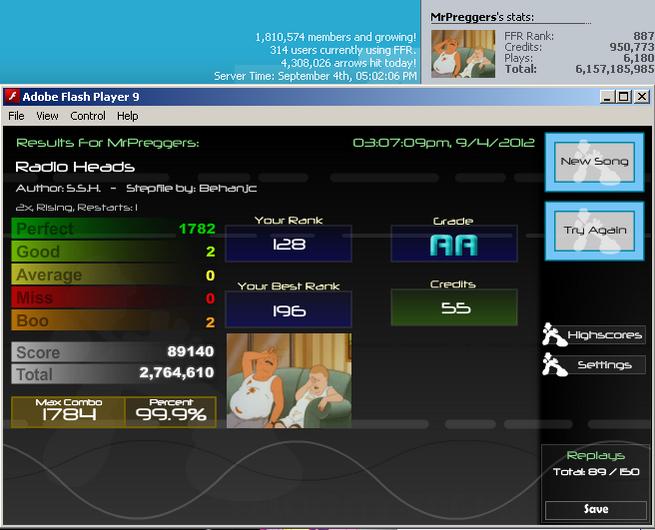Click the dancer icon beside Settings

click(554, 365)
